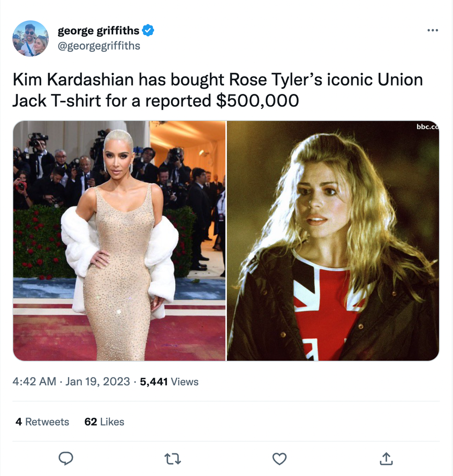Click the tweet text about Union Jack T-shirt
This screenshot has height=476, width=453.
pyautogui.click(x=218, y=90)
